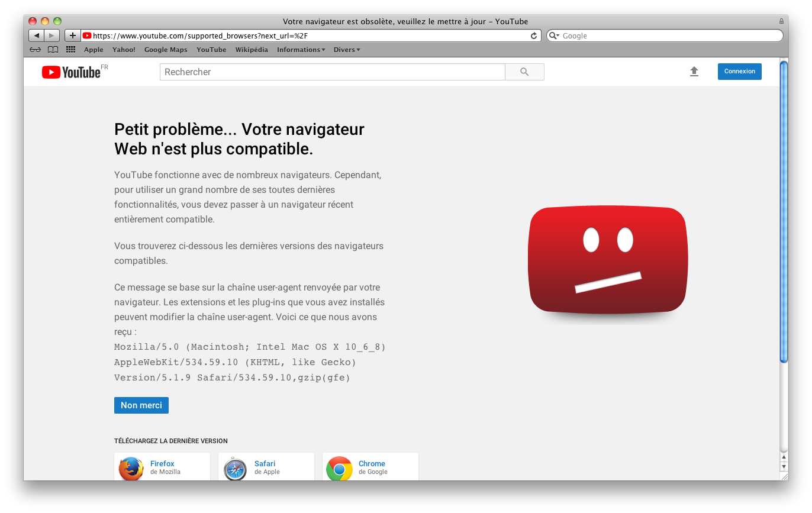Open Reading List glasses icon
Viewport: 812px width, 513px height.
click(36, 50)
